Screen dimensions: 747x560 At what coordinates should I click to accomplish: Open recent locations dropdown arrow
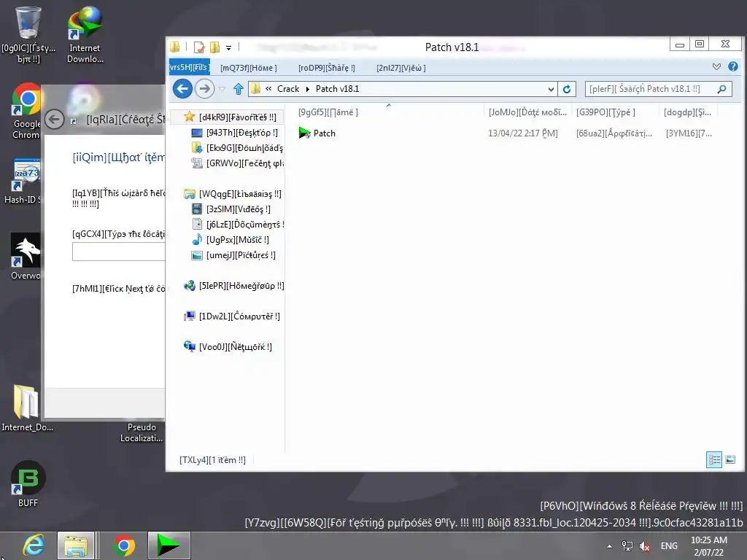pos(222,89)
